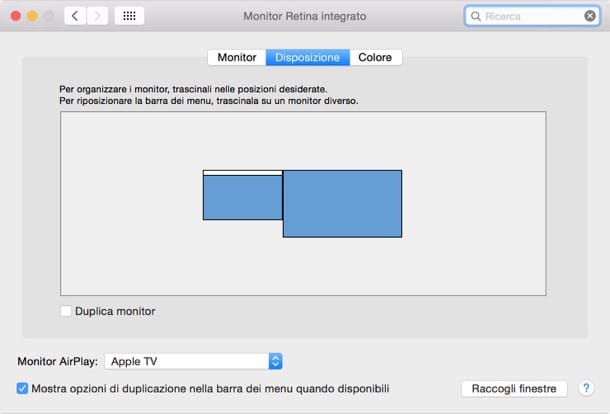The width and height of the screenshot is (610, 414).
Task: Go forward with the right chevron button
Action: click(x=97, y=16)
